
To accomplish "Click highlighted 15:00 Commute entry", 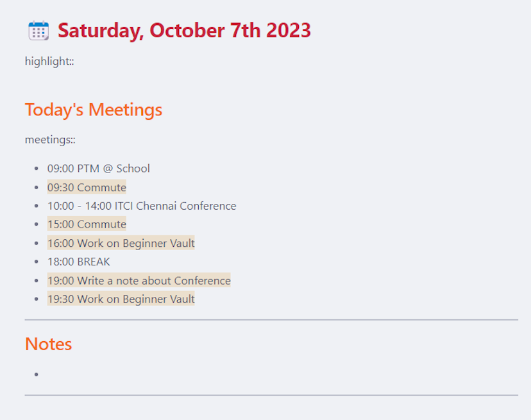I will point(87,224).
